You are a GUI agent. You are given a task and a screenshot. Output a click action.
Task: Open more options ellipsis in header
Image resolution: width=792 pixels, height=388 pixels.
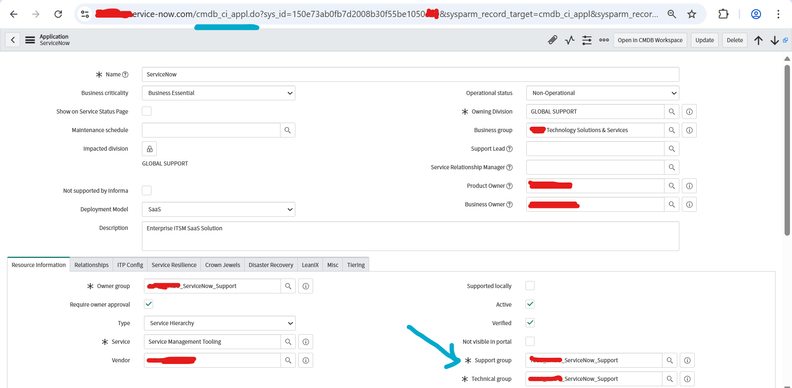point(604,40)
